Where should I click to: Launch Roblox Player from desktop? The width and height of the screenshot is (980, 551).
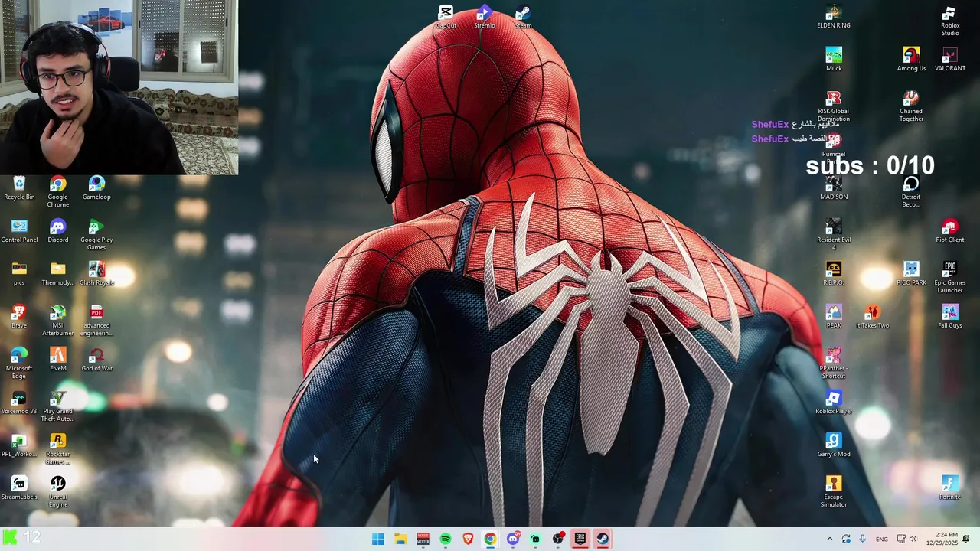click(x=834, y=403)
